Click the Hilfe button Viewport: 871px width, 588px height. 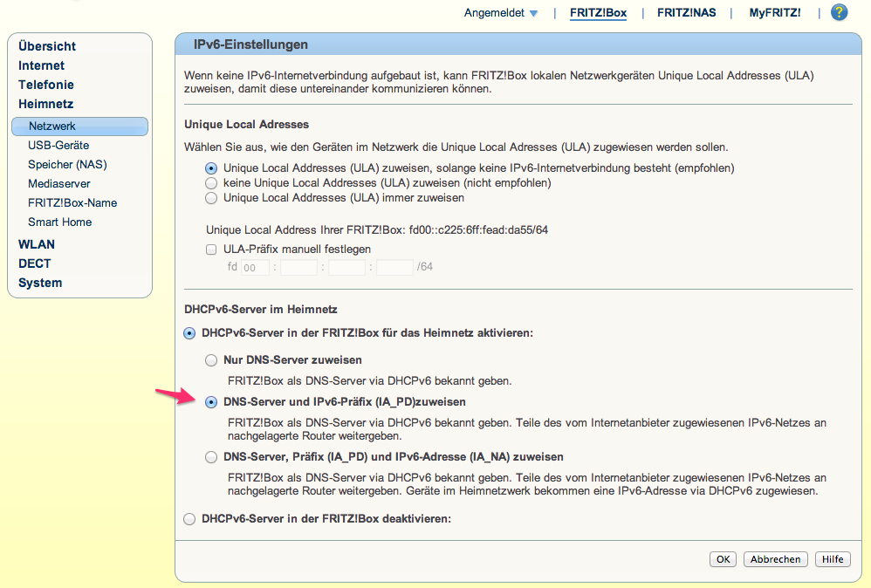(x=833, y=559)
